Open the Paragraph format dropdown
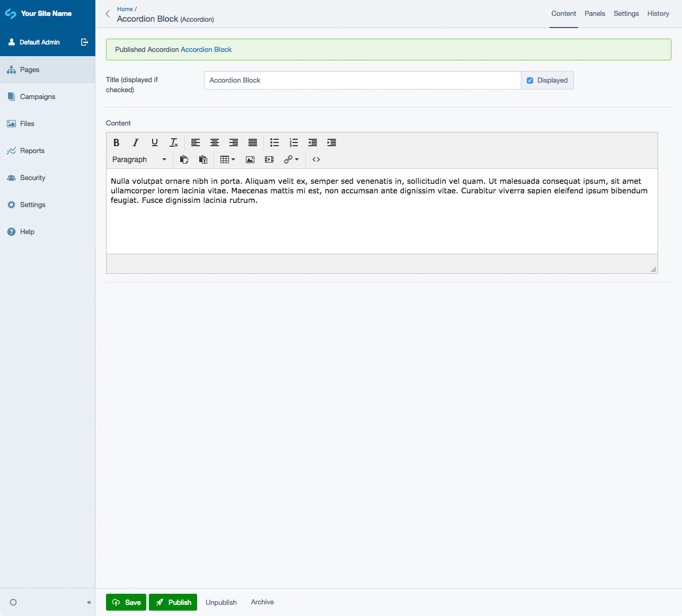 (139, 159)
